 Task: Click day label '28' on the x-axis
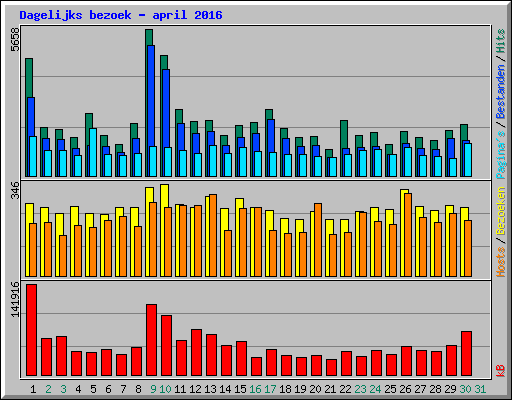point(435,389)
